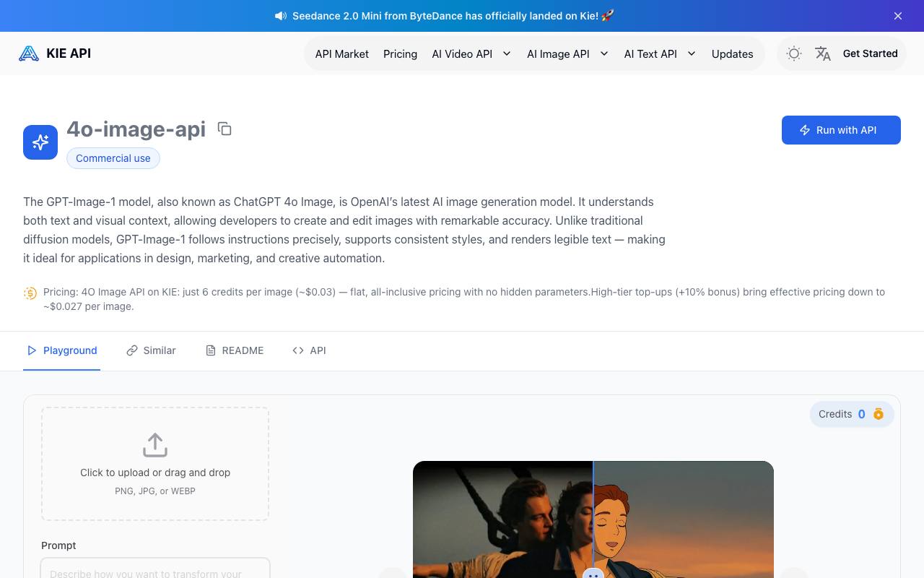Click the Titanic comparison preview image
This screenshot has height=578, width=924.
pos(593,519)
